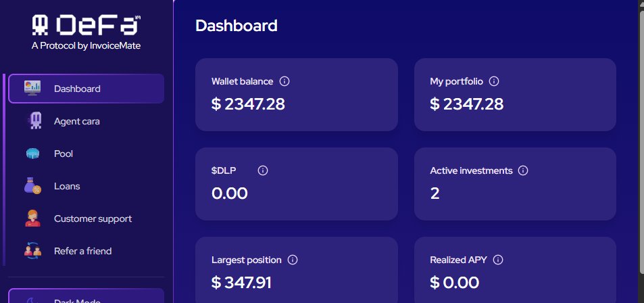Click the Loans money bag icon
Screen dimensions: 644x303
pyautogui.click(x=33, y=186)
